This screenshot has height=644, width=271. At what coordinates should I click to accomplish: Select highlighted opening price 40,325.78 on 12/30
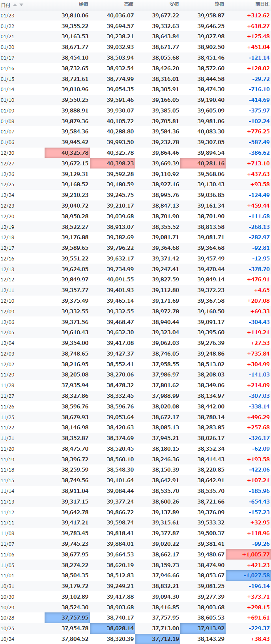67,153
